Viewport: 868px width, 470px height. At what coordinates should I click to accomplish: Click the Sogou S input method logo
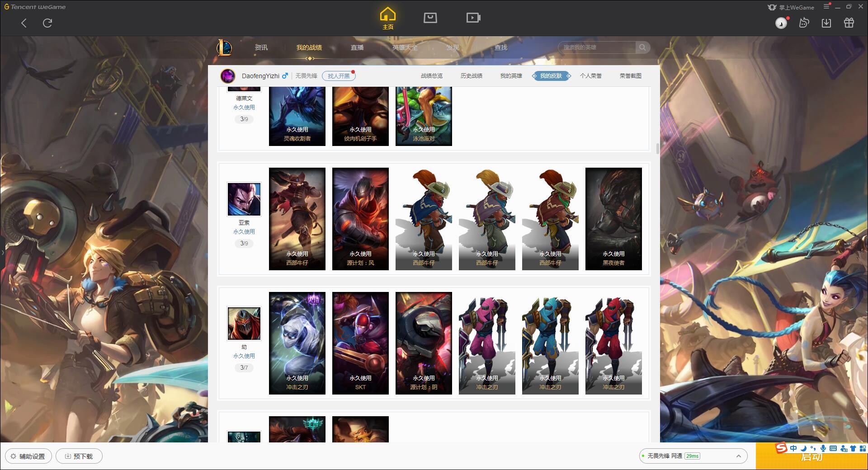coord(781,448)
